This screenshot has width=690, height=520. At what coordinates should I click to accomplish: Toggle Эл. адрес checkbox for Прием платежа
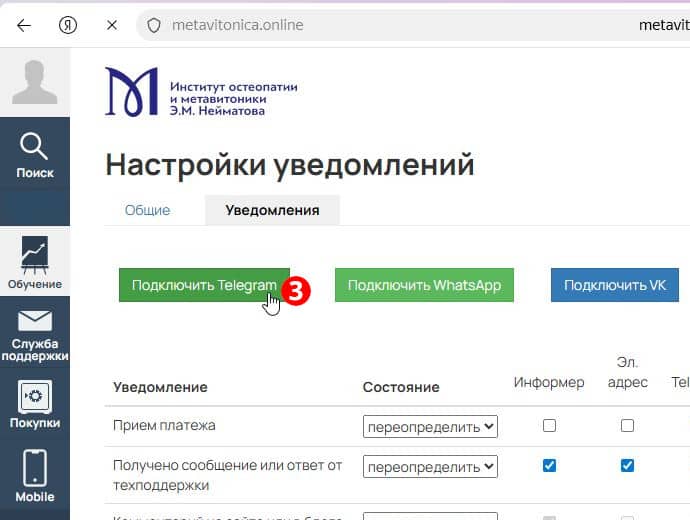(x=627, y=425)
